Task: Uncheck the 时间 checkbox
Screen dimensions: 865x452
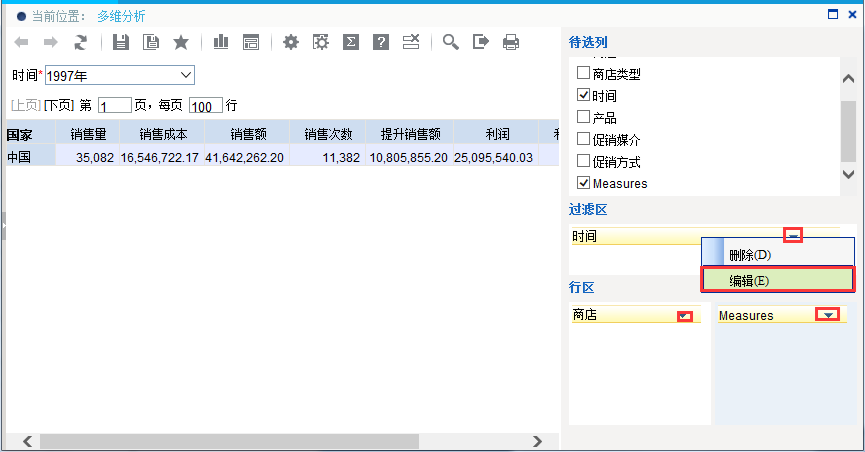Action: pos(583,94)
